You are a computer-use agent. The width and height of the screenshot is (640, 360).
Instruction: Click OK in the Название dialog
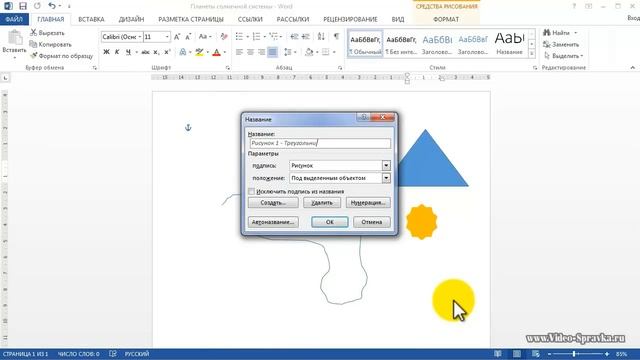[330, 222]
